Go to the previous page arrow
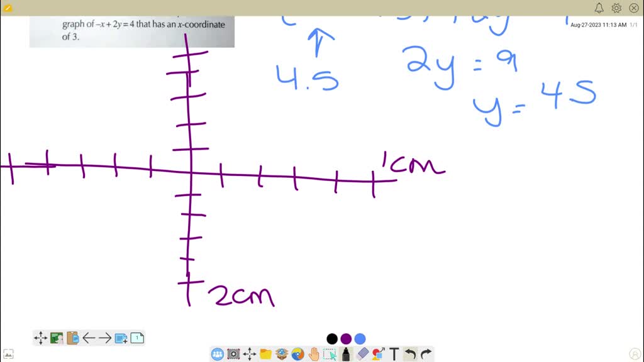The image size is (644, 362). pyautogui.click(x=89, y=337)
